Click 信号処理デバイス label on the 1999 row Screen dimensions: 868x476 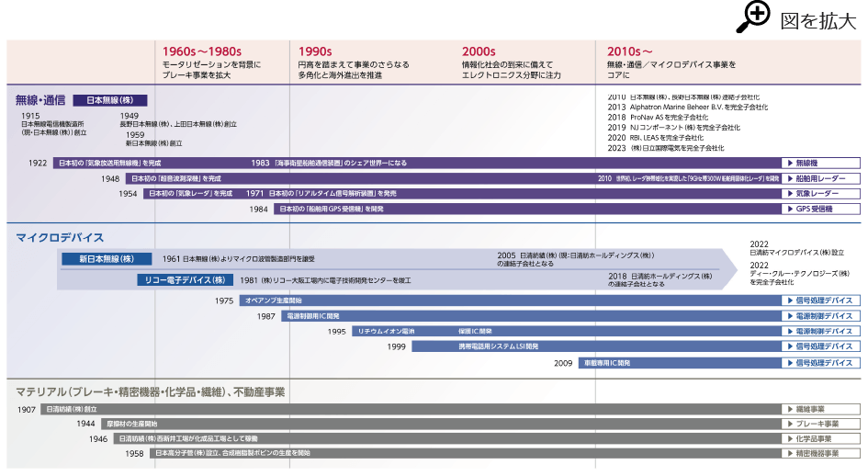(821, 346)
